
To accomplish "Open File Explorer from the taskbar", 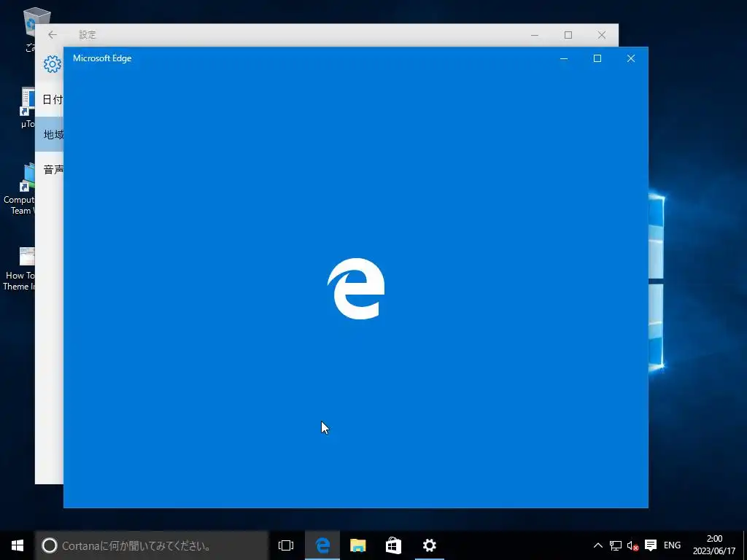I will pyautogui.click(x=357, y=545).
